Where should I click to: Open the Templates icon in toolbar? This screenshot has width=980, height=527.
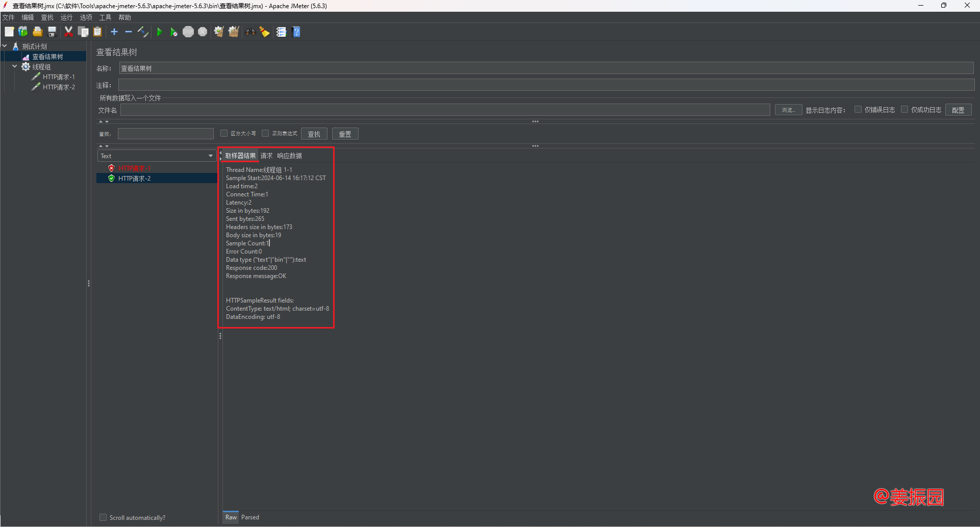[23, 32]
